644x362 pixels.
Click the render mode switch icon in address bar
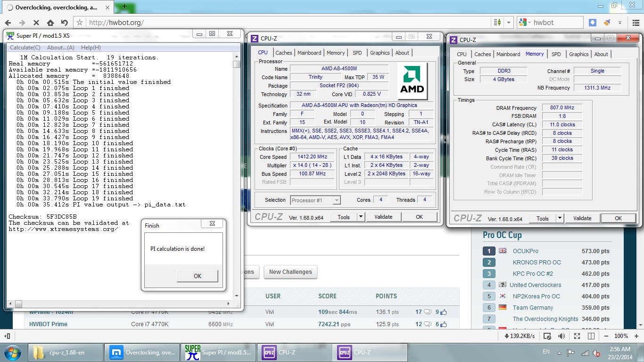point(497,22)
